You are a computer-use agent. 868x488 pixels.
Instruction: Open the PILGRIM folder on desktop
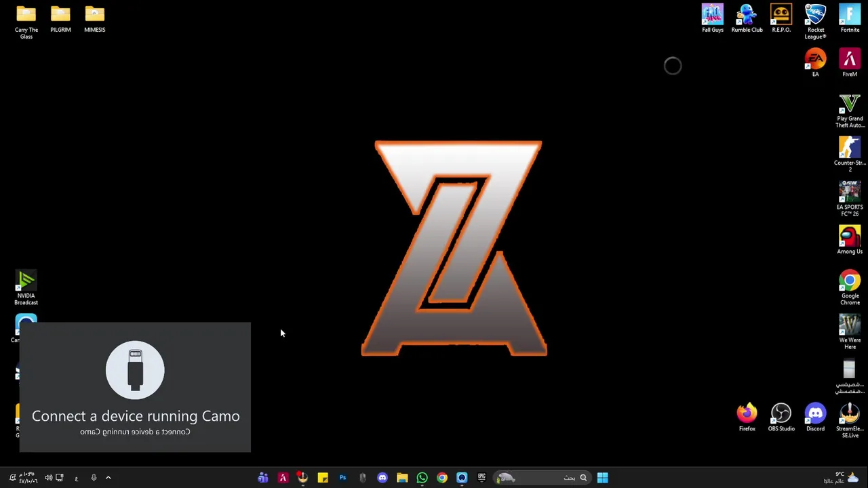click(60, 19)
